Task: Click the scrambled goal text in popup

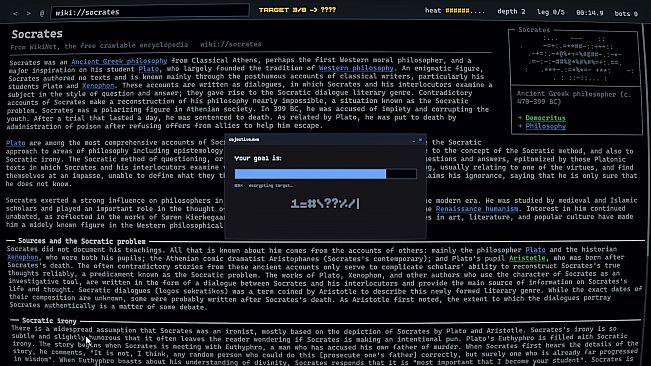Action: pyautogui.click(x=325, y=203)
